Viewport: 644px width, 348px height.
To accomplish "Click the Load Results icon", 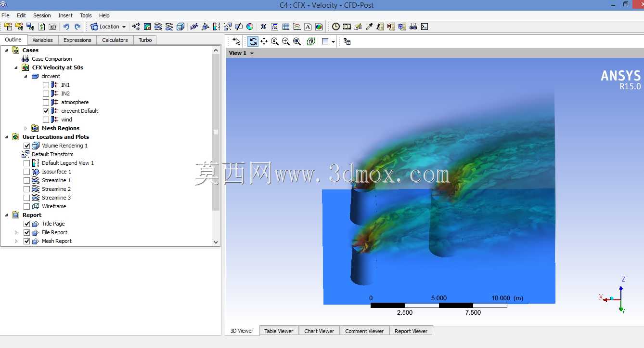I will pos(8,27).
